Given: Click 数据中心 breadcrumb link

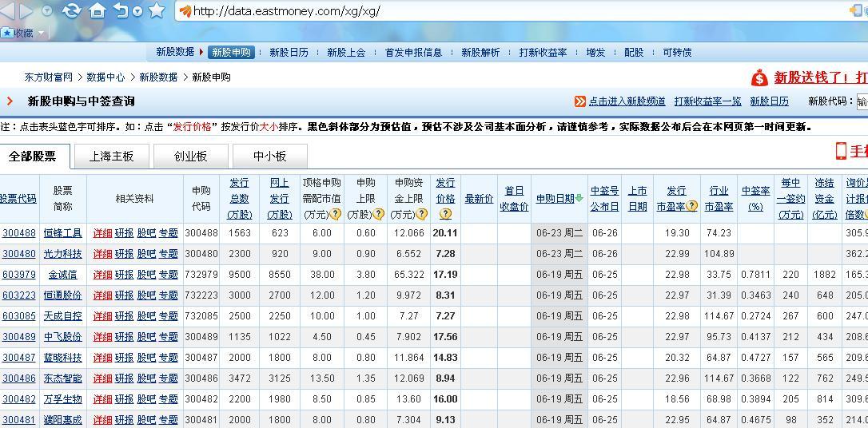Looking at the screenshot, I should click(106, 77).
